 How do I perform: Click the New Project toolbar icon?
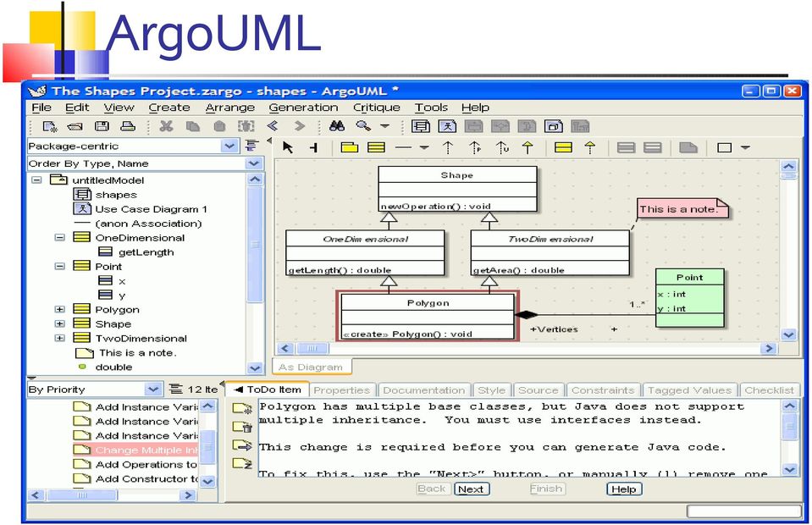coord(50,126)
